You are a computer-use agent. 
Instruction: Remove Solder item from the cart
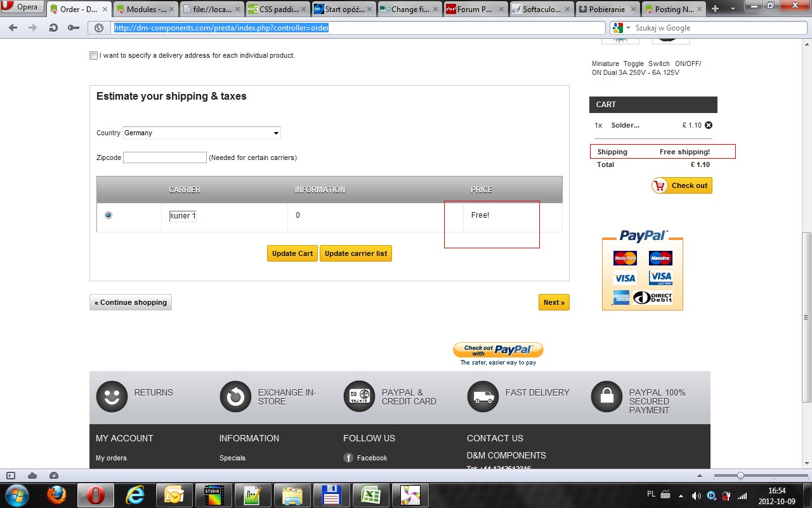coord(709,125)
